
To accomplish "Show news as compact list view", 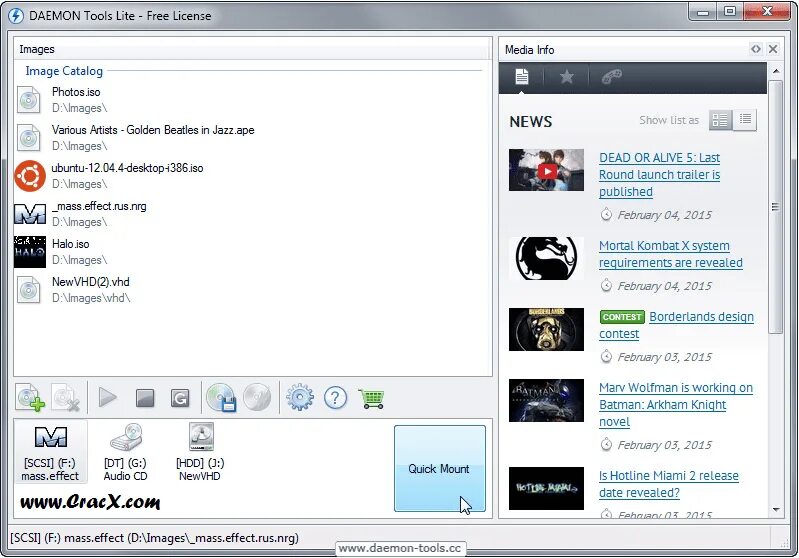I will point(745,120).
